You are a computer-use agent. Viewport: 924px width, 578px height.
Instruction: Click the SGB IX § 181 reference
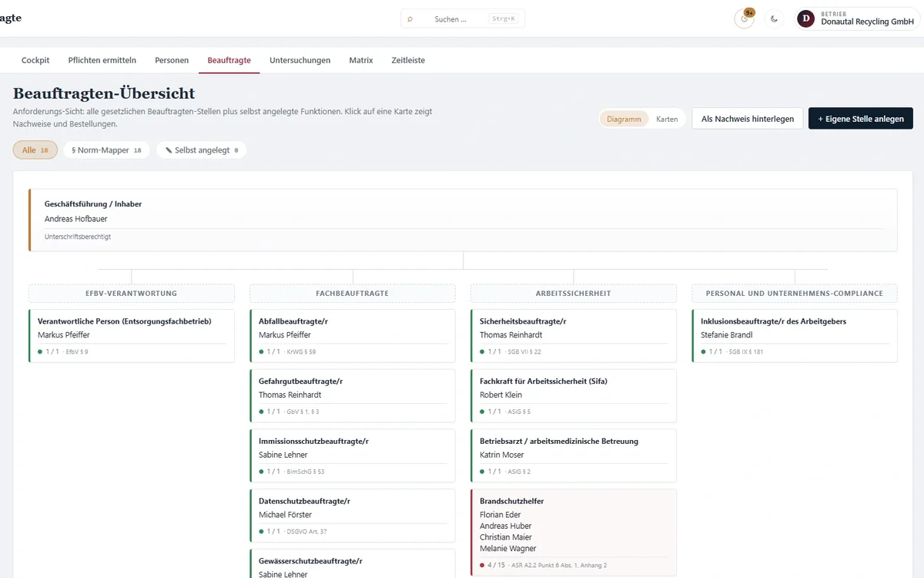747,351
